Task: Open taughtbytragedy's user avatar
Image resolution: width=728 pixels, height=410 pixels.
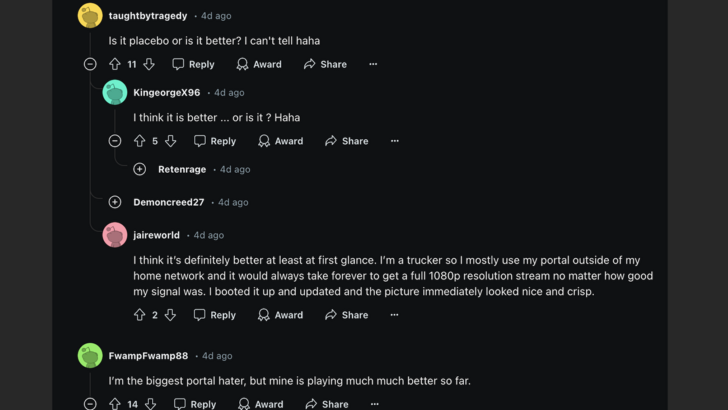Action: pos(90,16)
